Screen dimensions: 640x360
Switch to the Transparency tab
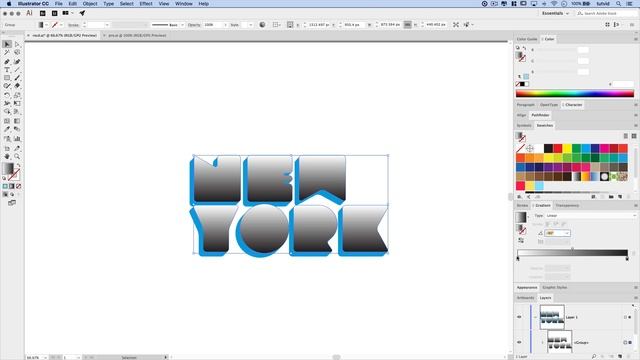coord(567,205)
